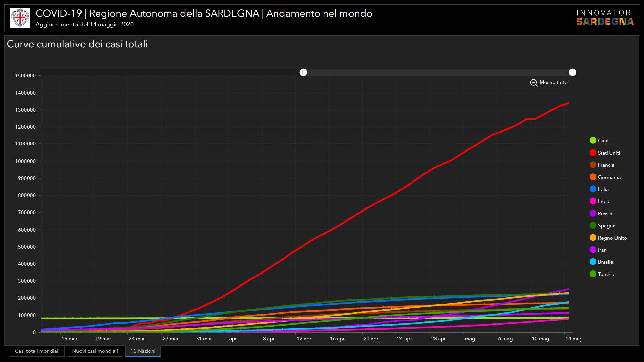Click the Innovatori Sardegna logo
This screenshot has width=644, height=362.
pyautogui.click(x=605, y=18)
